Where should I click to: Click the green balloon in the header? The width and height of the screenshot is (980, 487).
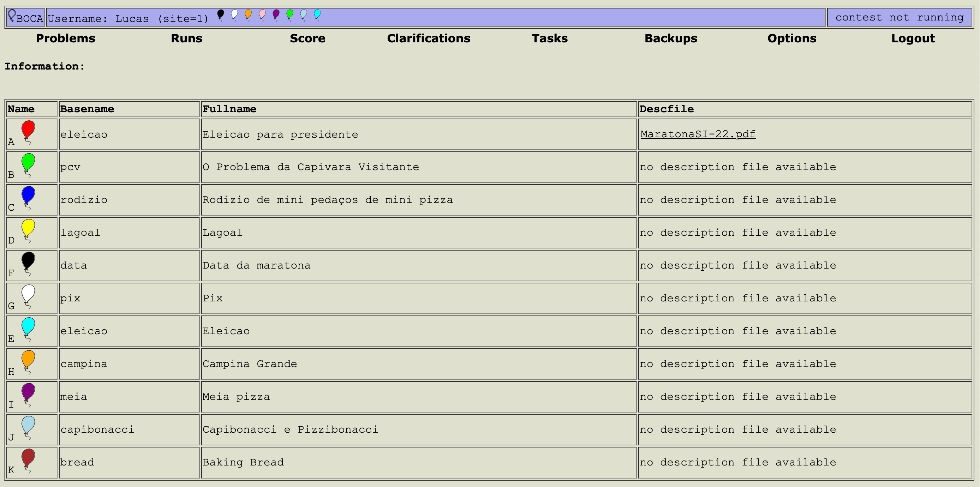pos(290,16)
